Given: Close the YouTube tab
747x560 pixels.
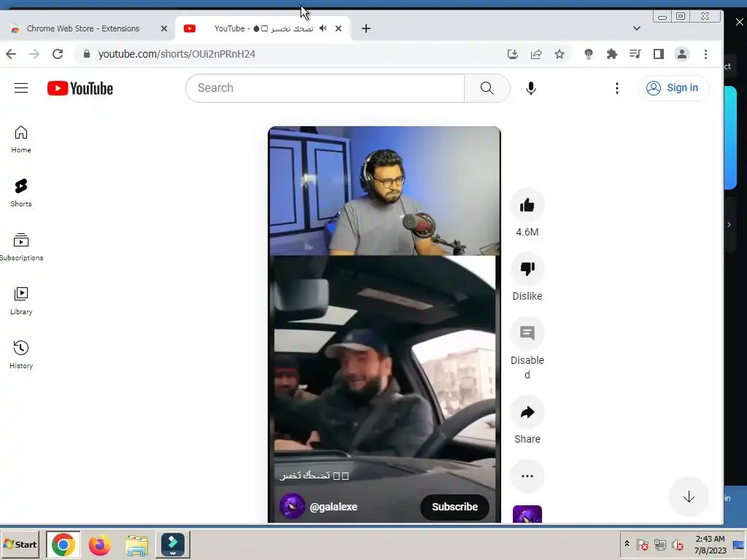Looking at the screenshot, I should [x=338, y=28].
